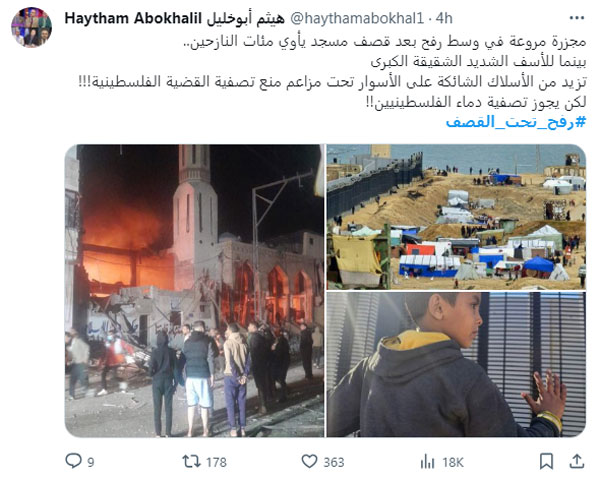This screenshot has width=600, height=479.
Task: Click the 178 retweet count
Action: click(216, 462)
